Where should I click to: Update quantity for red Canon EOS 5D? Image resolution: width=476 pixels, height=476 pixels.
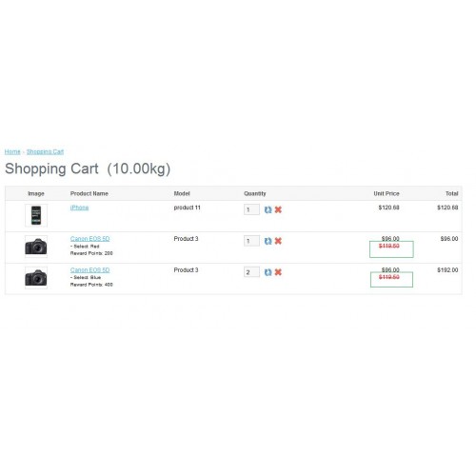[268, 241]
